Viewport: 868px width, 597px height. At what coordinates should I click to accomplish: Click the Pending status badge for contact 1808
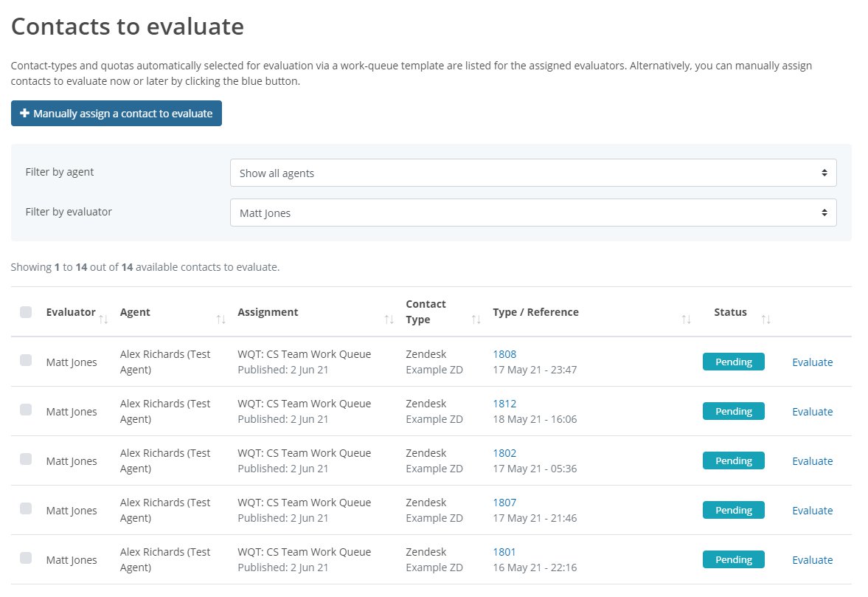point(733,362)
